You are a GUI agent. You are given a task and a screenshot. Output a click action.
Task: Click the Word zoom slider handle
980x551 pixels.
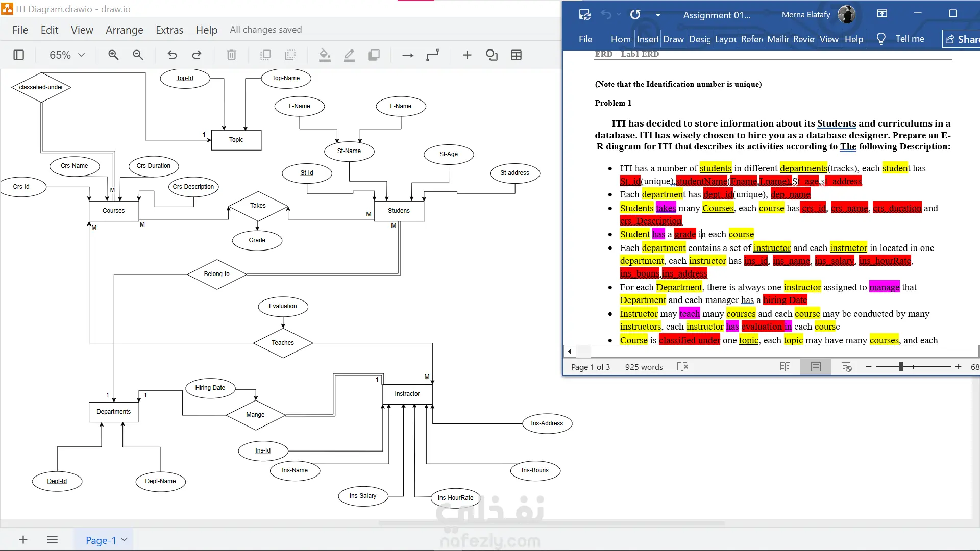pos(901,367)
